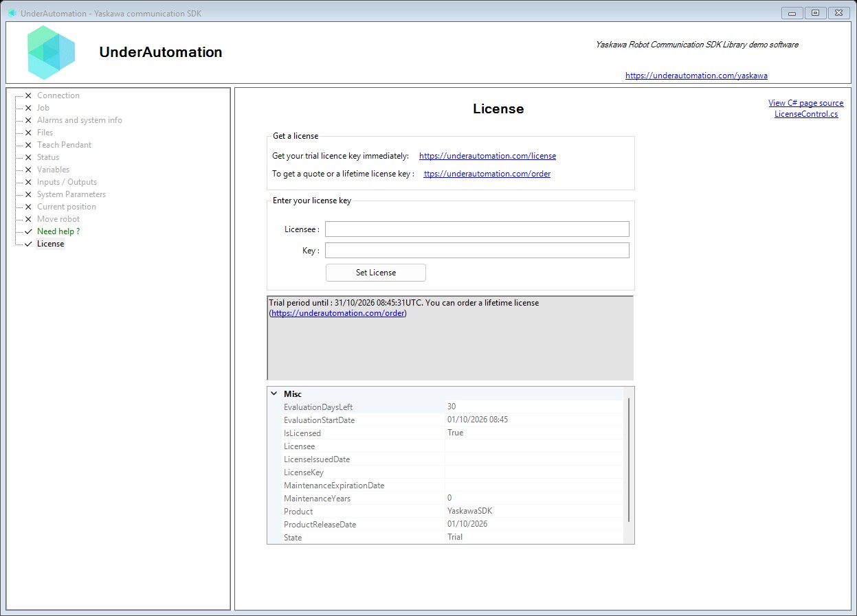This screenshot has width=857, height=616.
Task: Maximize the UnderAutomation window
Action: click(815, 13)
